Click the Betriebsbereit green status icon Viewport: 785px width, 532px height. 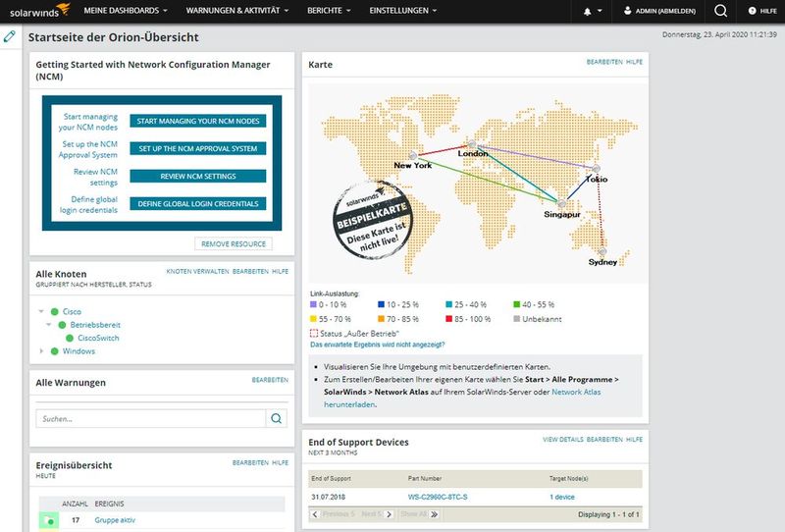[x=62, y=325]
